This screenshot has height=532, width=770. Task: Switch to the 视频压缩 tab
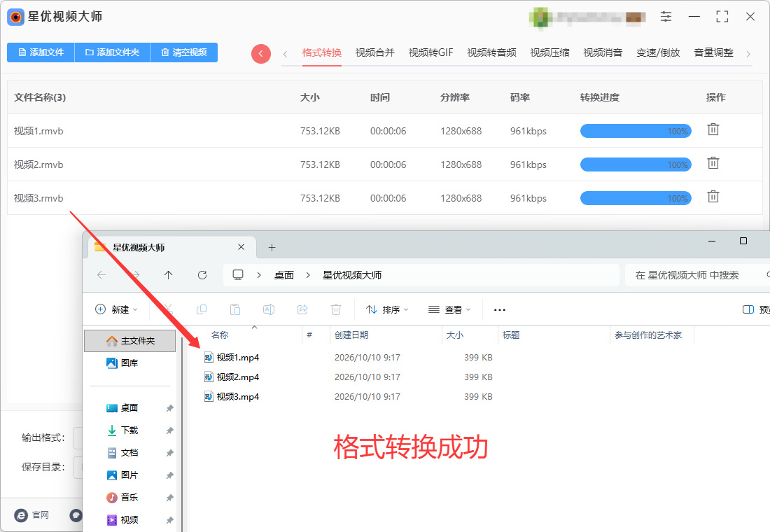pos(550,52)
